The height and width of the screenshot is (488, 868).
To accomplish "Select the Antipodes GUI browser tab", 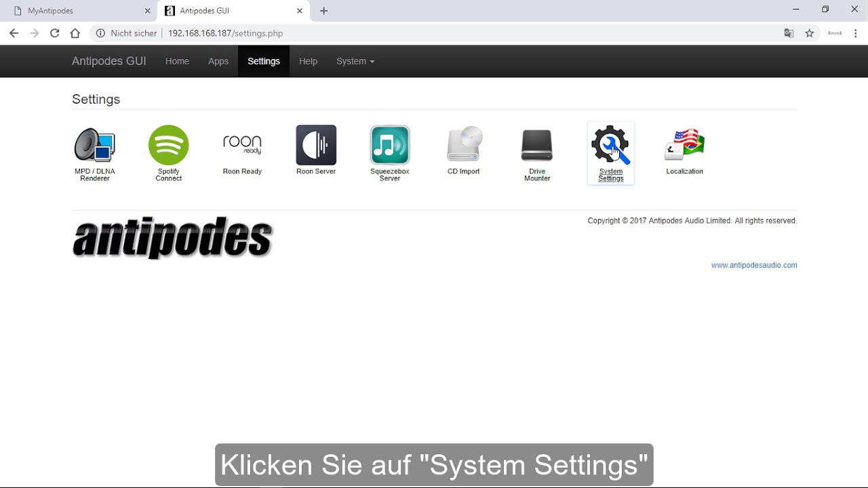I will (234, 11).
